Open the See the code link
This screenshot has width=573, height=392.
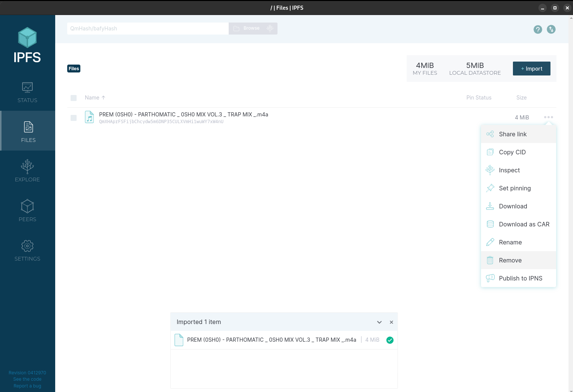(27, 379)
